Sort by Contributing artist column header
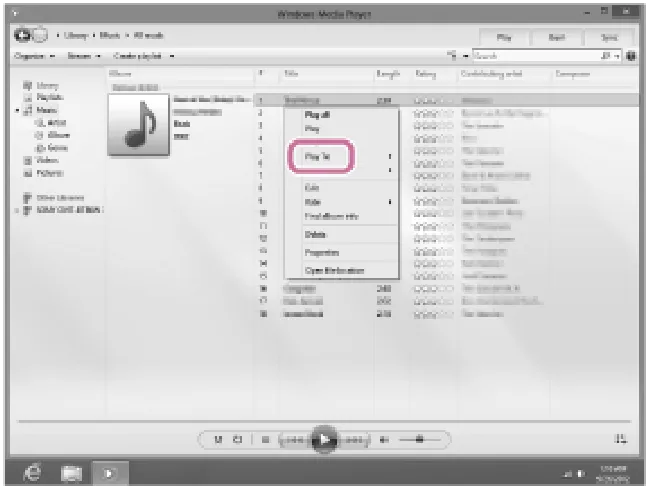 (x=492, y=74)
